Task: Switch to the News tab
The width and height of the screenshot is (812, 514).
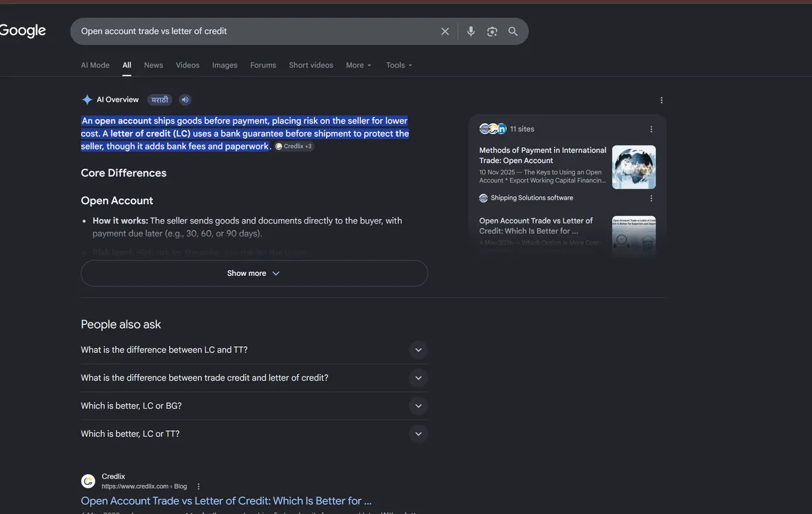Action: coord(154,66)
